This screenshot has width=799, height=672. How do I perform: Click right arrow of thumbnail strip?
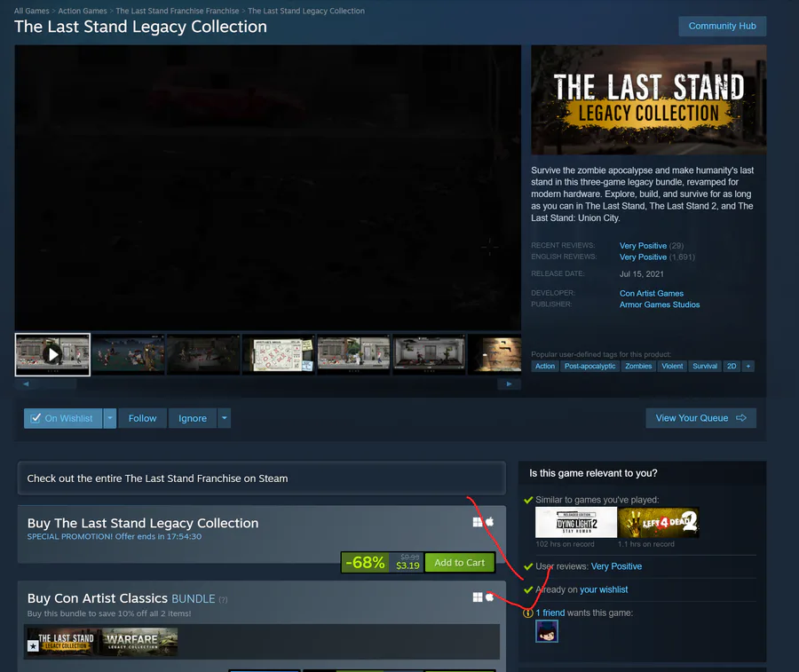point(509,384)
